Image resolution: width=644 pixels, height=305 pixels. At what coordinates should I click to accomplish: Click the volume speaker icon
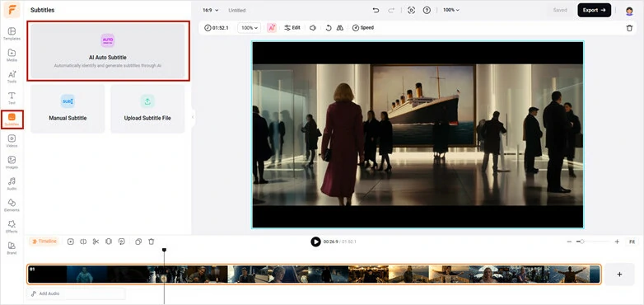pos(313,28)
